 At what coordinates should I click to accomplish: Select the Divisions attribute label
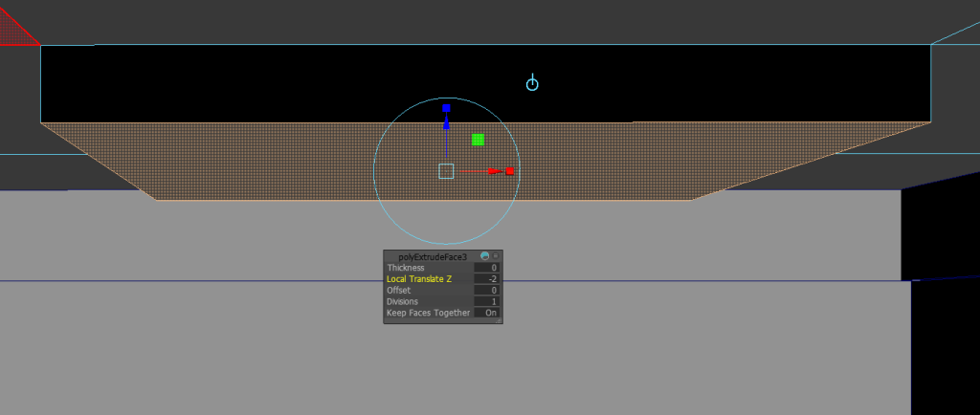tap(403, 301)
